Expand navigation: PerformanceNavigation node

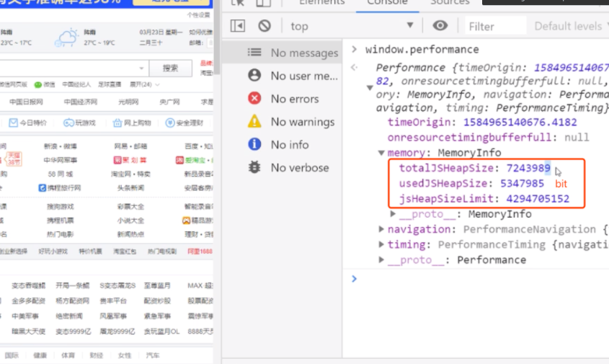(381, 228)
